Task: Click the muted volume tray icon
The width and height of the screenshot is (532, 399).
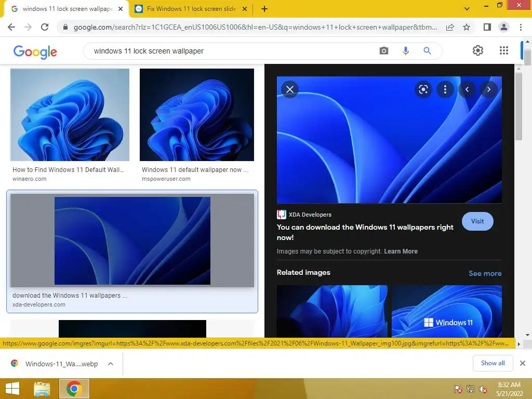Action: [x=483, y=389]
